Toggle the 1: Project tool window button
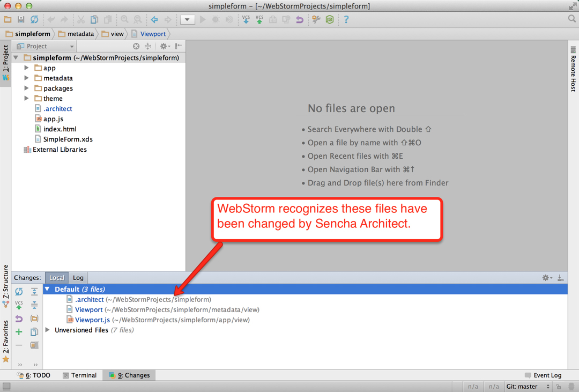 pos(5,63)
